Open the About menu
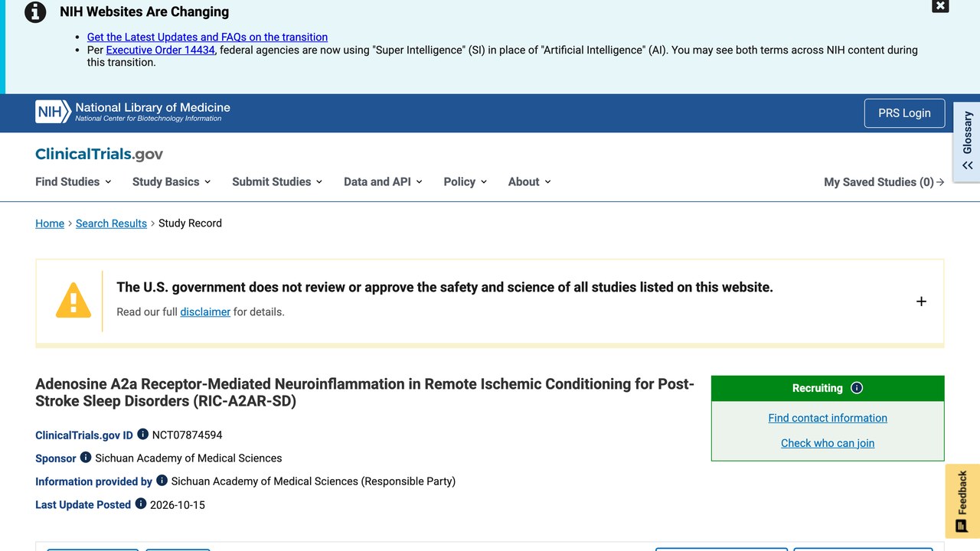980x551 pixels. 530,181
